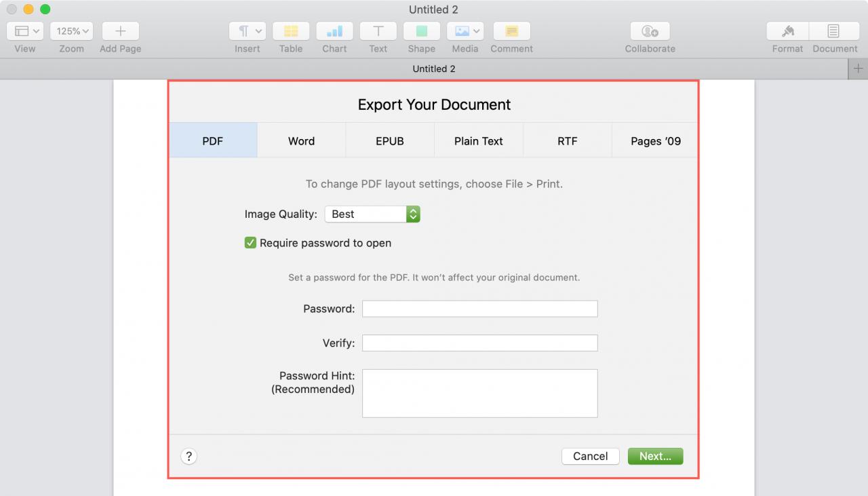868x496 pixels.
Task: Uncheck Require password to open
Action: coord(250,243)
